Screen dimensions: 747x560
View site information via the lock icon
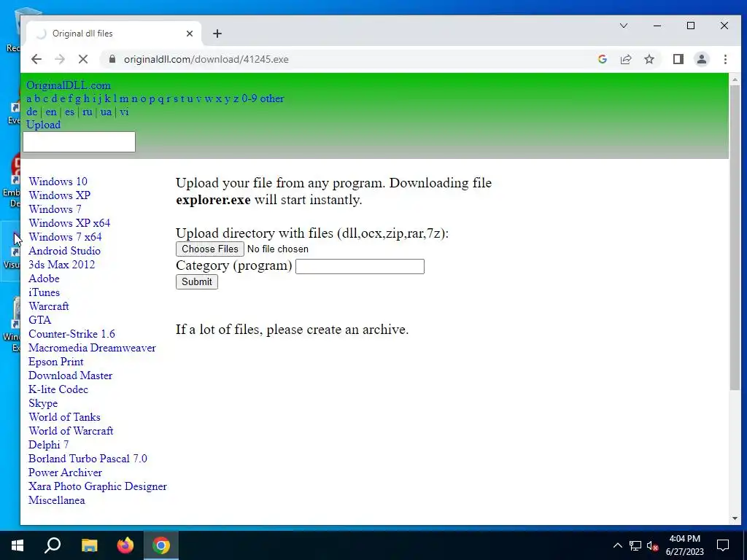pos(112,59)
